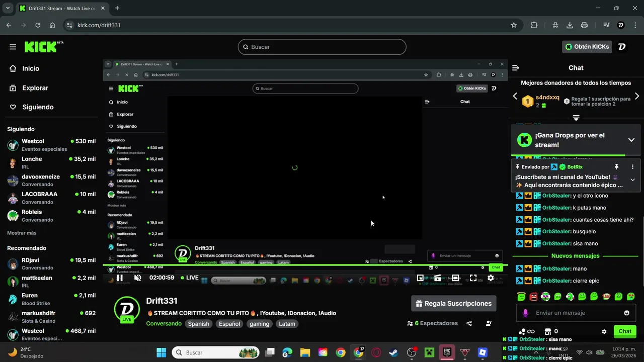
Task: Open markushdlfr recommended channel
Action: coord(51,317)
